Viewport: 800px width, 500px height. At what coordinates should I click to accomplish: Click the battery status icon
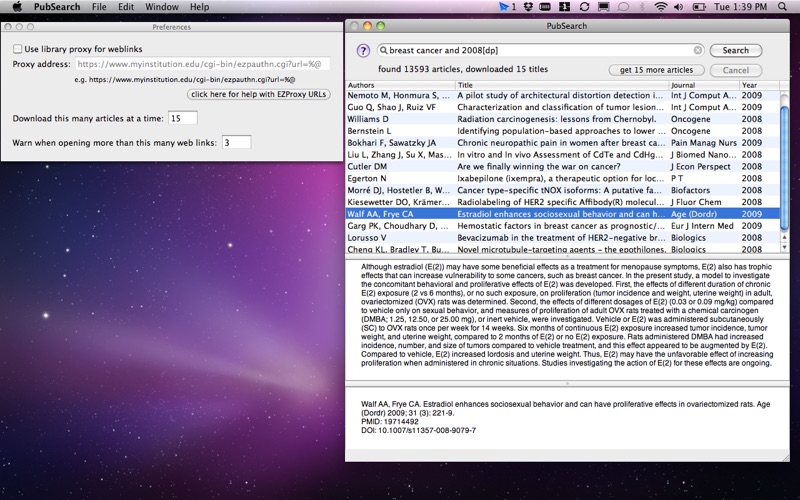tap(698, 7)
